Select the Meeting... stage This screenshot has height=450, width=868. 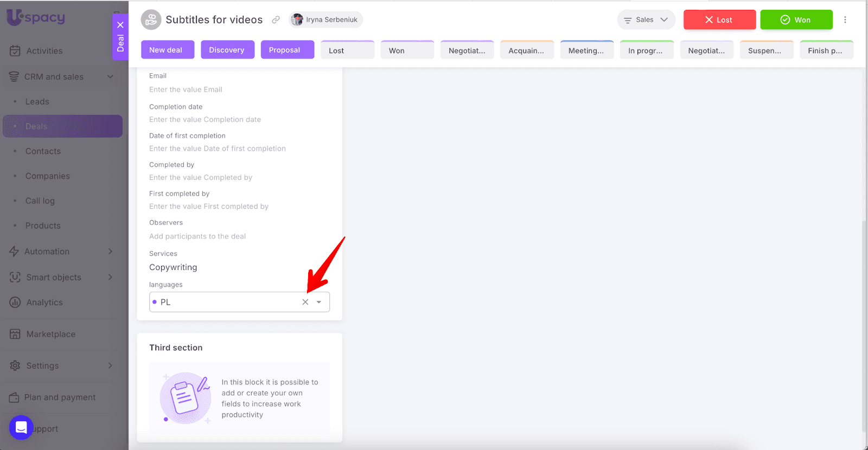coord(587,49)
